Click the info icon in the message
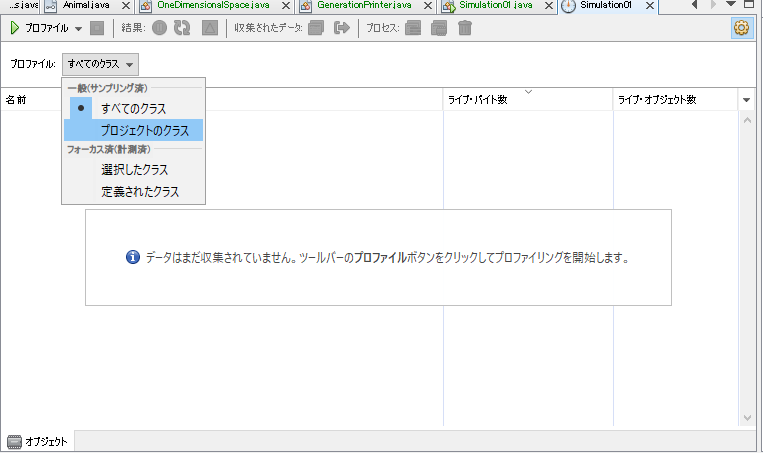 point(133,257)
